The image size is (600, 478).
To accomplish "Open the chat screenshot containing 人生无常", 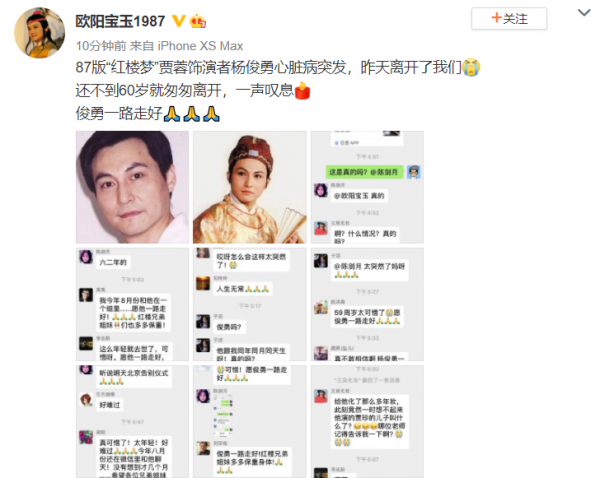I will (249, 304).
